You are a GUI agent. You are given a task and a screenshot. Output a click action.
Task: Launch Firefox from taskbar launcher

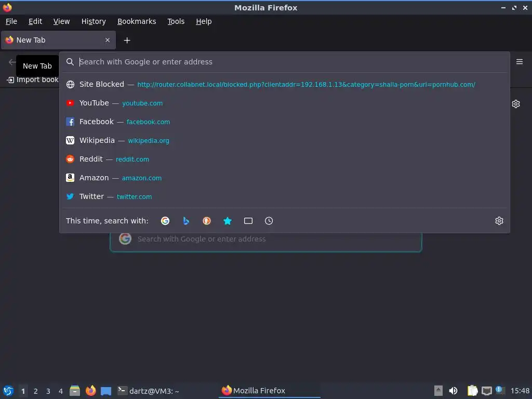[x=90, y=391]
